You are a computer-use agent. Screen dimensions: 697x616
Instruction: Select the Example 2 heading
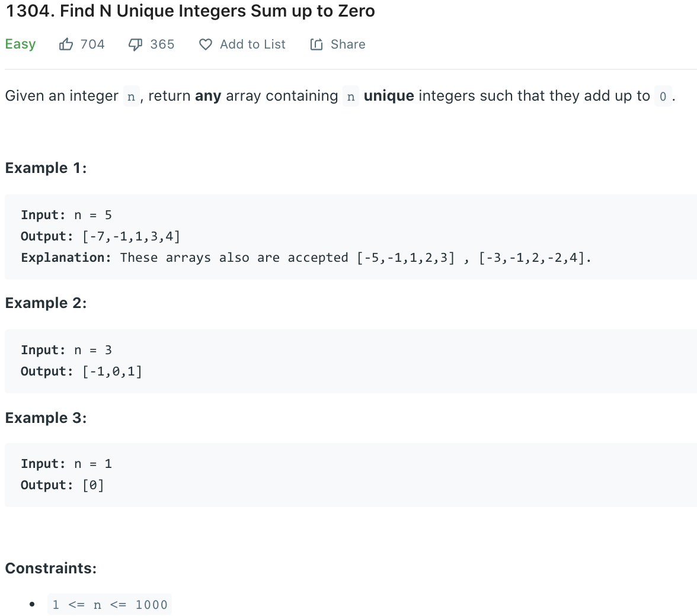[45, 303]
